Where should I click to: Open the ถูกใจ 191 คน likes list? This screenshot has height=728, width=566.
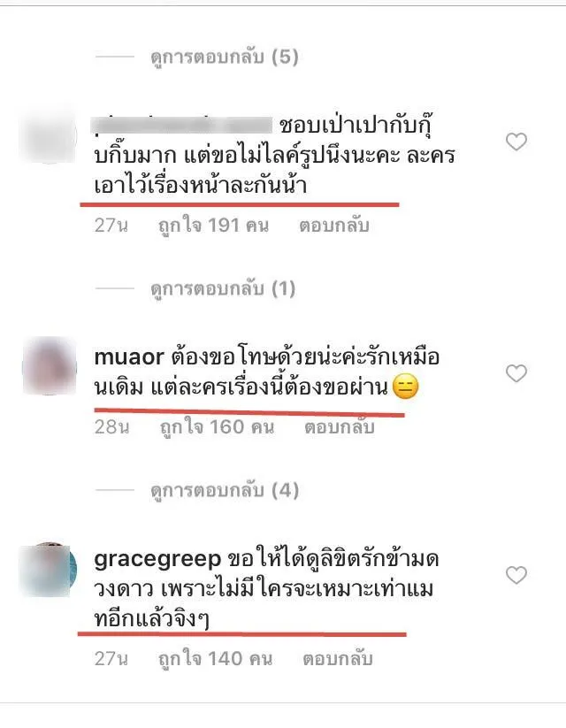coord(214,226)
